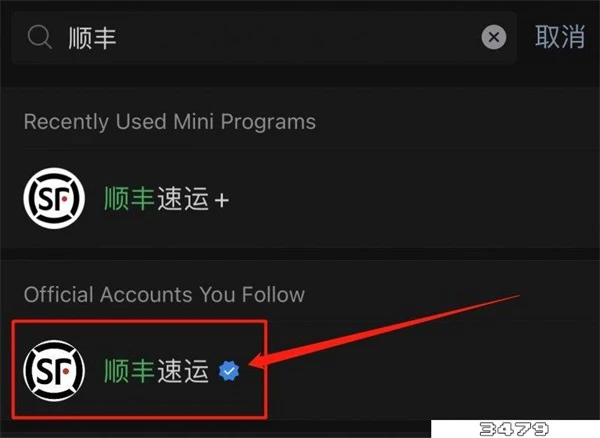Image resolution: width=600 pixels, height=438 pixels.
Task: Focus the search field containing 顺丰
Action: [x=264, y=37]
